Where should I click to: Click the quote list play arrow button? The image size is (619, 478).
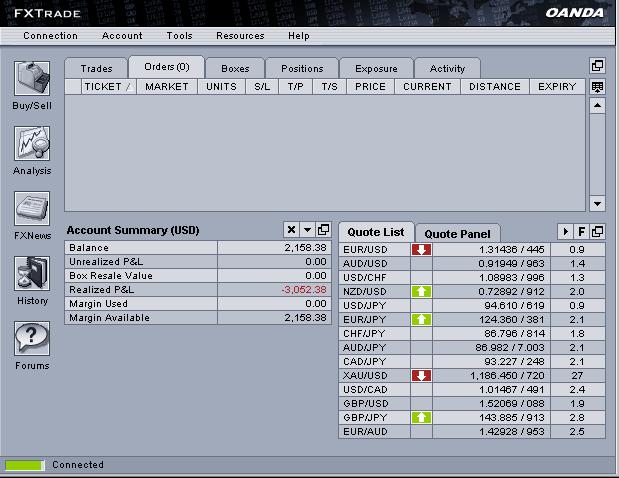coord(565,232)
